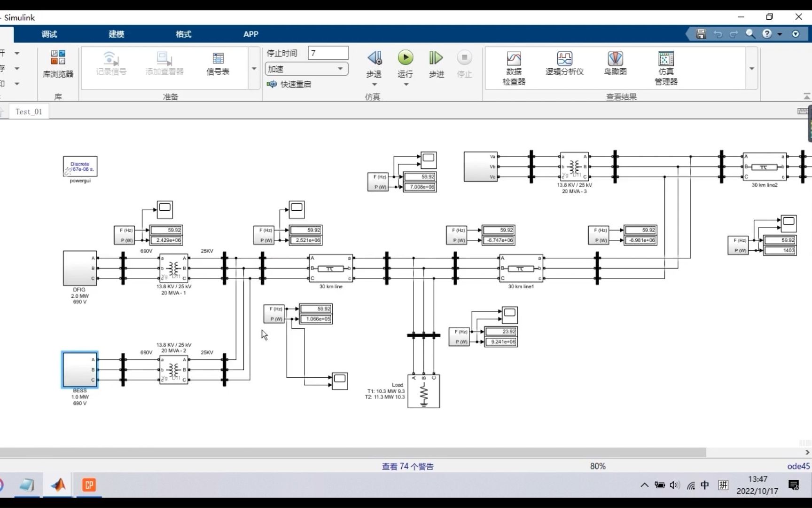The image size is (812, 508).
Task: Open the Data Inspector (数据检查器)
Action: (514, 68)
